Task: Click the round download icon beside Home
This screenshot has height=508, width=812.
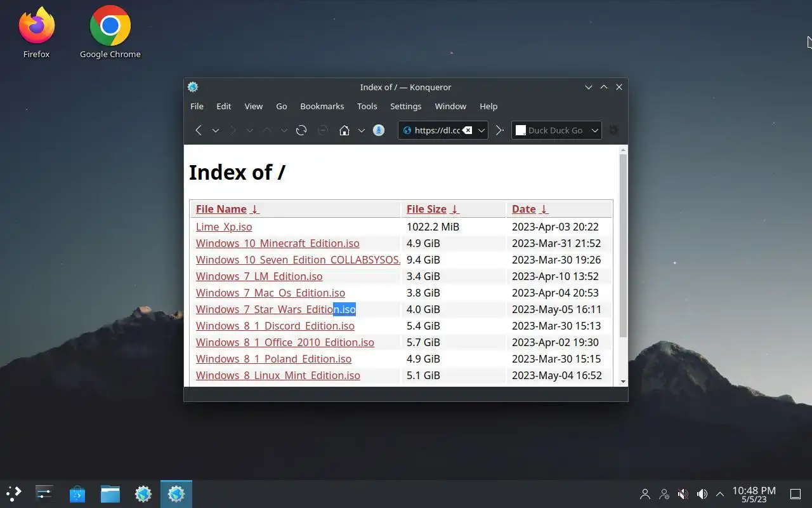Action: coord(379,130)
